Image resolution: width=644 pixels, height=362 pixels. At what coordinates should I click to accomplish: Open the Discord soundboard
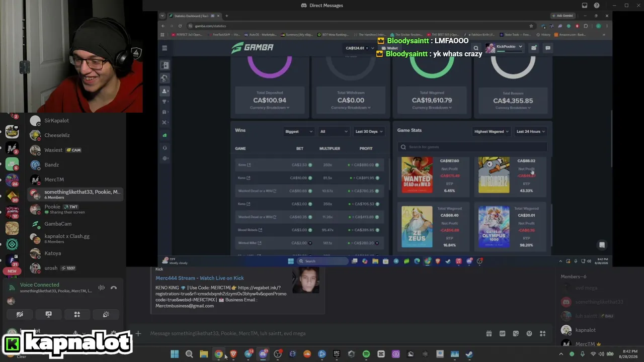(106, 314)
